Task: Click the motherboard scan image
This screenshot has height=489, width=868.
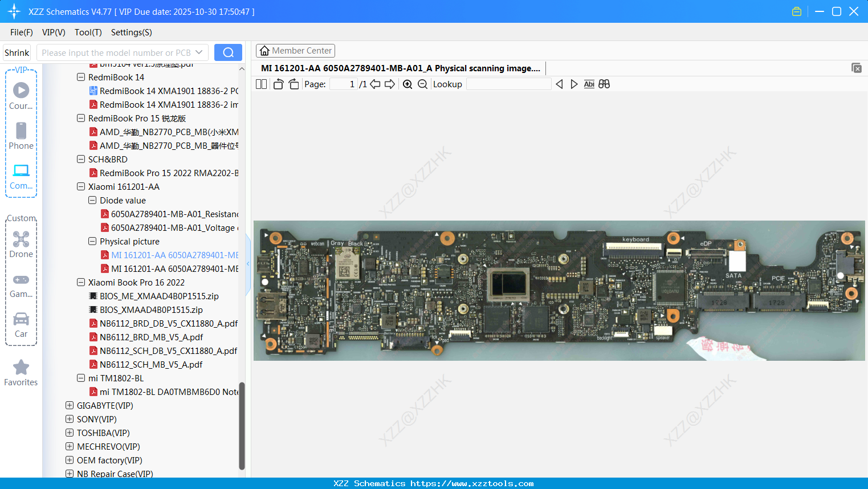Action: (x=559, y=291)
